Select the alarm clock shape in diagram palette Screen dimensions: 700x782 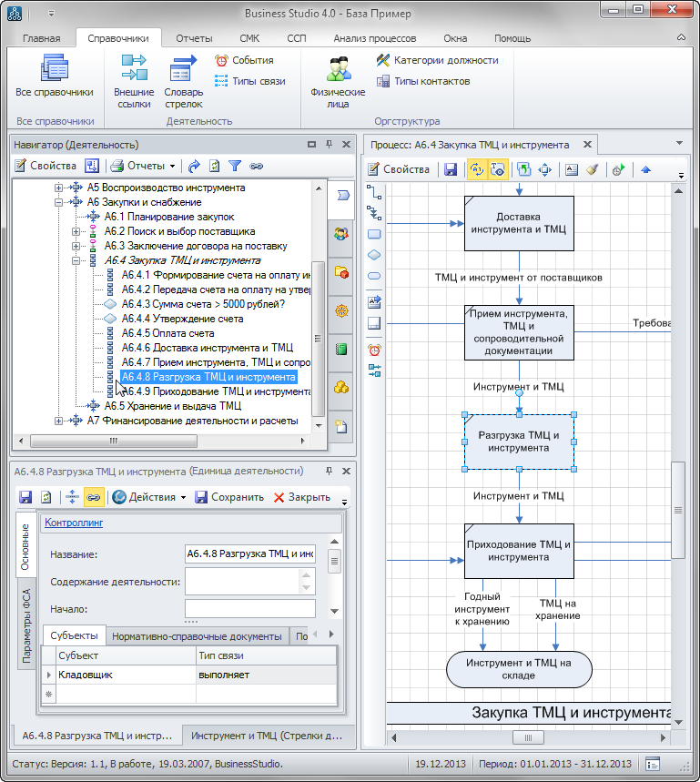[374, 350]
